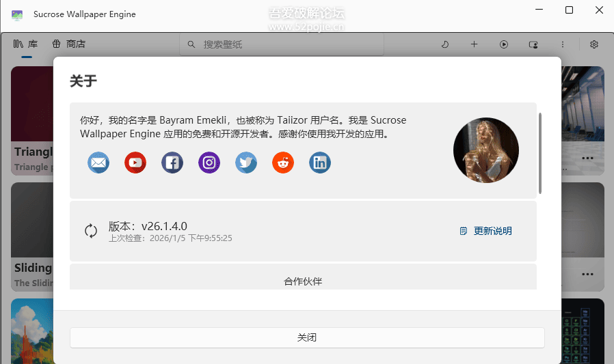Open the developer's YouTube channel icon
This screenshot has width=614, height=364.
coord(135,163)
